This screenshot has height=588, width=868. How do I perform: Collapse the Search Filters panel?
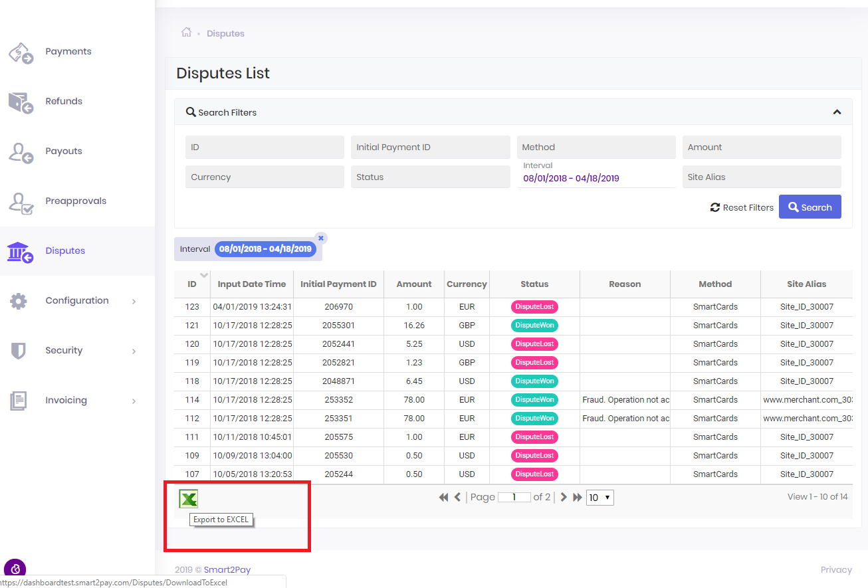837,112
